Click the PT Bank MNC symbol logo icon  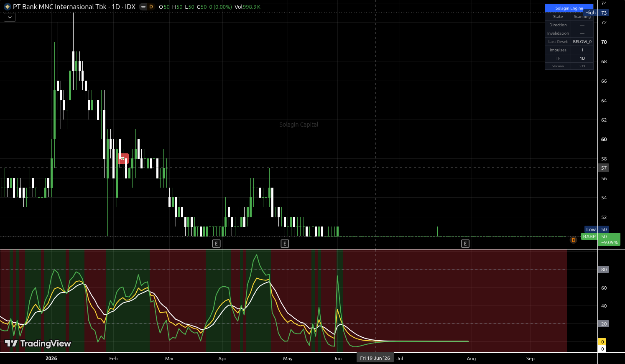pos(7,7)
